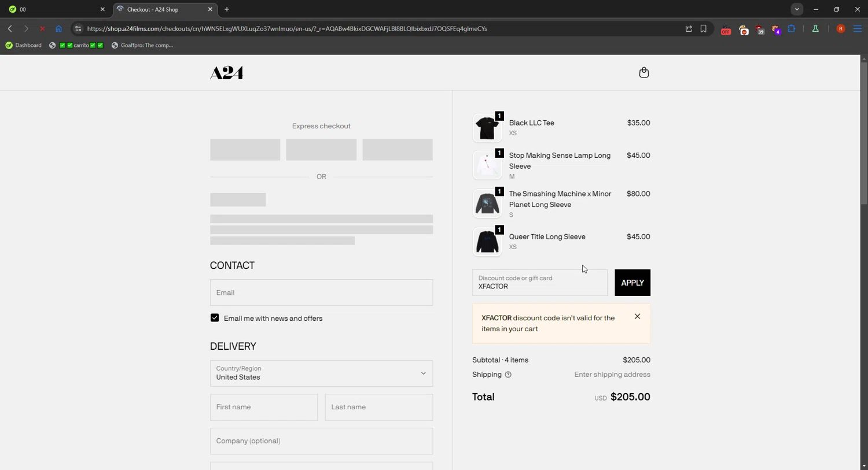Open the Dashboard bookmark
868x470 pixels.
23,45
